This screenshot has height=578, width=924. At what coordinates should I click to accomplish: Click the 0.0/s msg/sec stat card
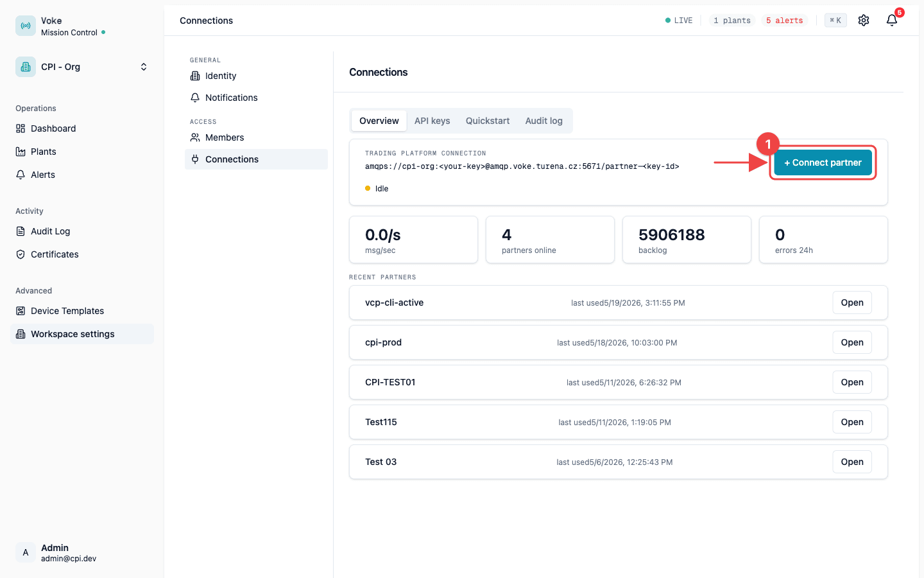tap(414, 240)
